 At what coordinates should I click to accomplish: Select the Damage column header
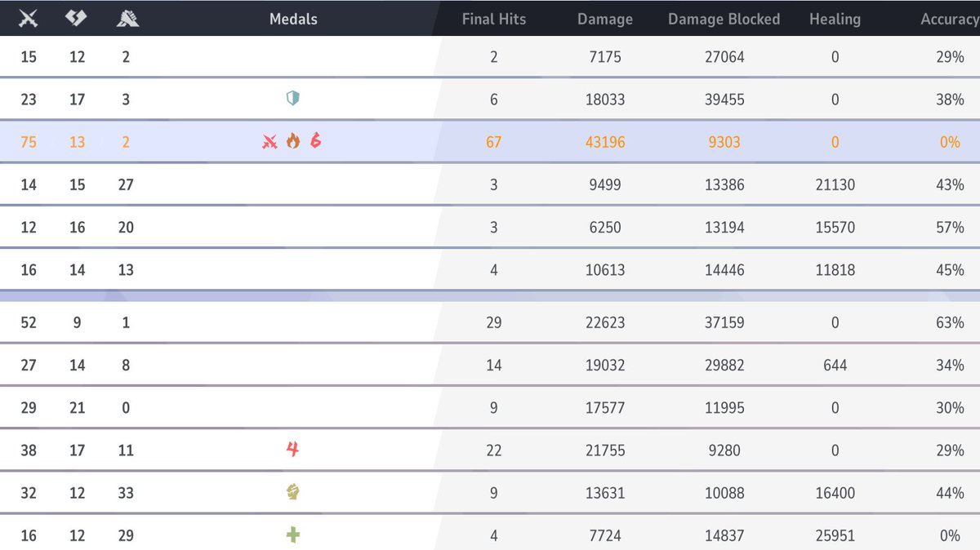coord(605,19)
